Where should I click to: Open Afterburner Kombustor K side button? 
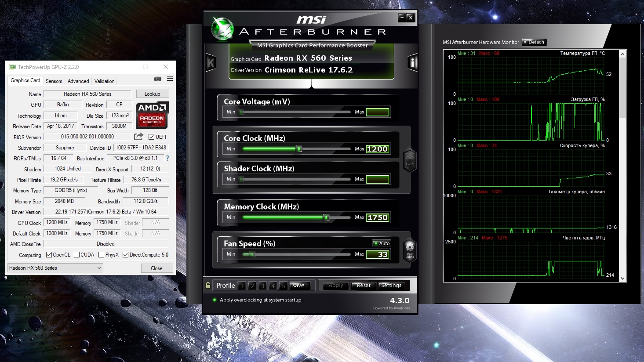click(211, 63)
